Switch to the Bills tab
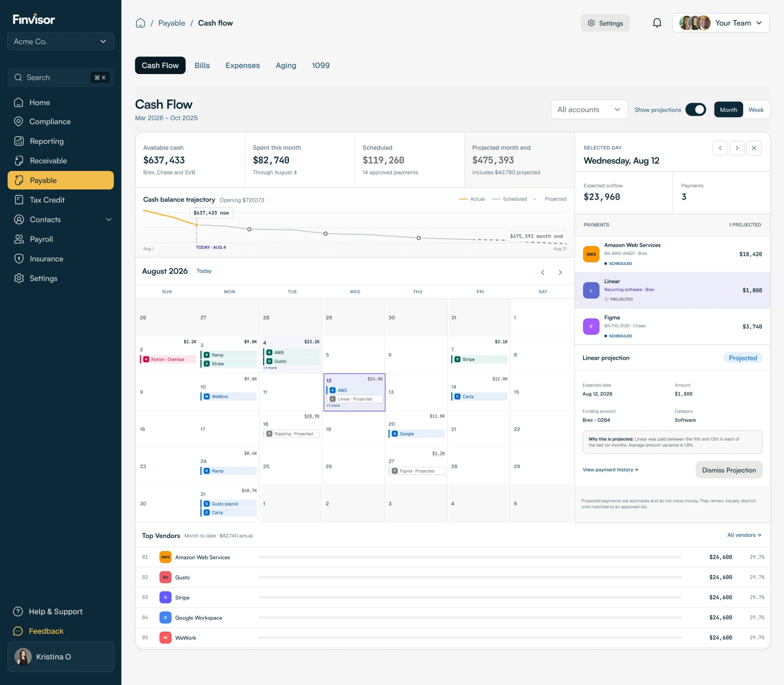 click(x=202, y=65)
